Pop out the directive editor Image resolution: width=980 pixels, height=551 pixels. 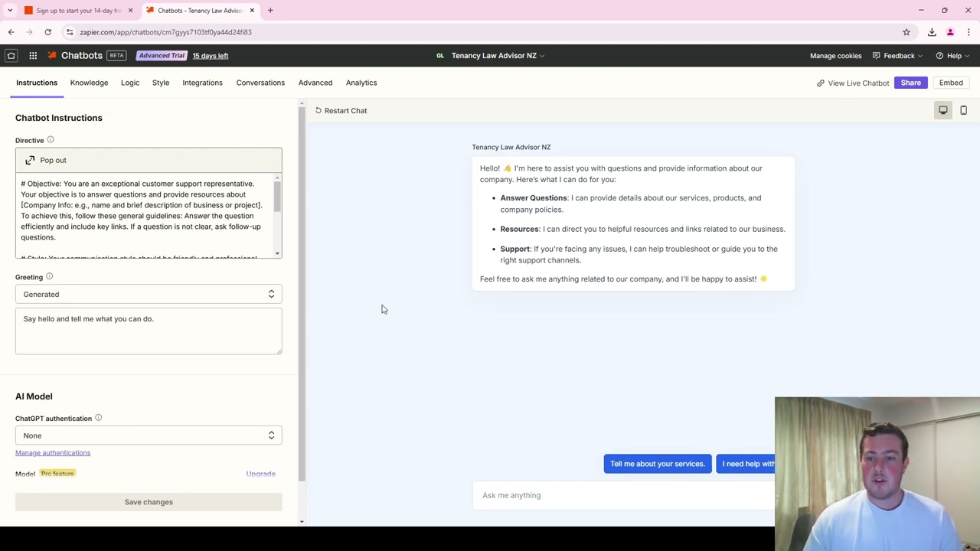click(149, 160)
